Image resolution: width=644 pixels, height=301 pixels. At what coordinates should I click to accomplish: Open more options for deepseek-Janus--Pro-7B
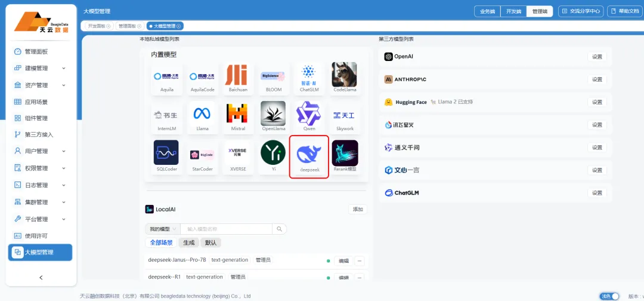360,261
